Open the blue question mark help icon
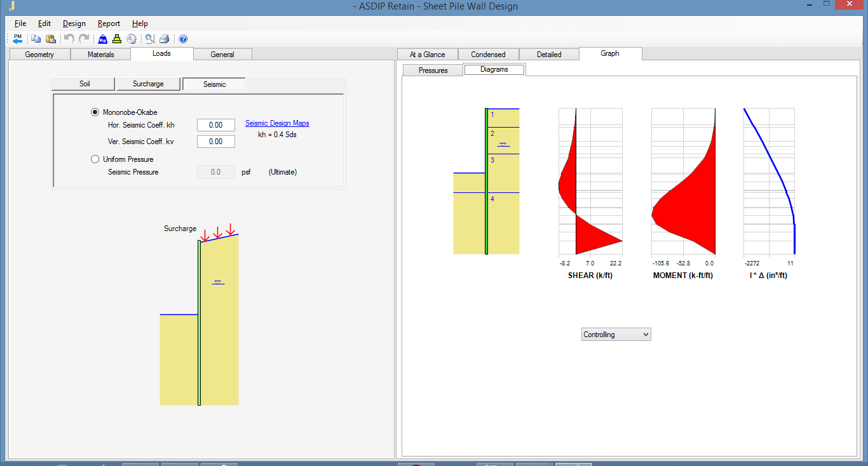 point(183,39)
